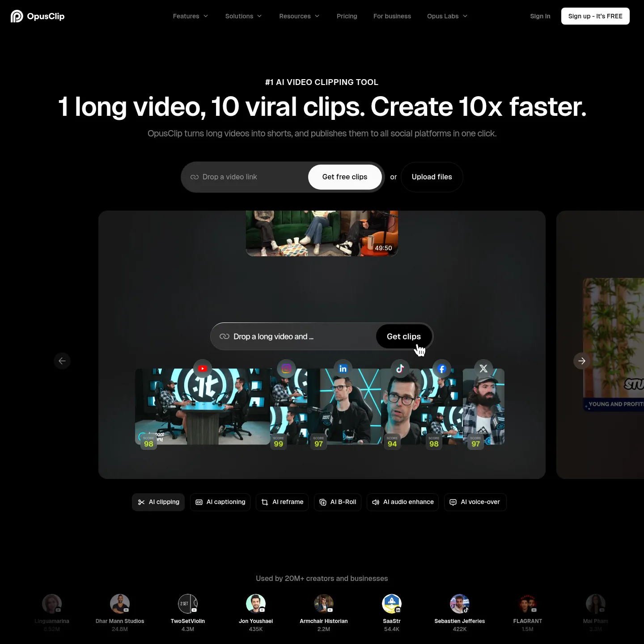Go to next carousel slide arrow
Screen dimensions: 644x644
pos(582,361)
